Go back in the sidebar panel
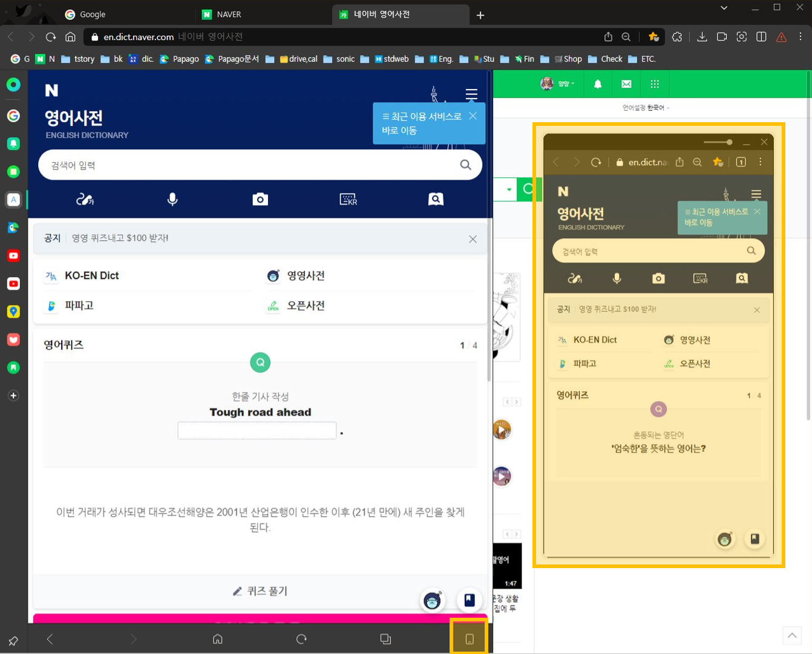Screen dimensions: 812x654 point(50,639)
